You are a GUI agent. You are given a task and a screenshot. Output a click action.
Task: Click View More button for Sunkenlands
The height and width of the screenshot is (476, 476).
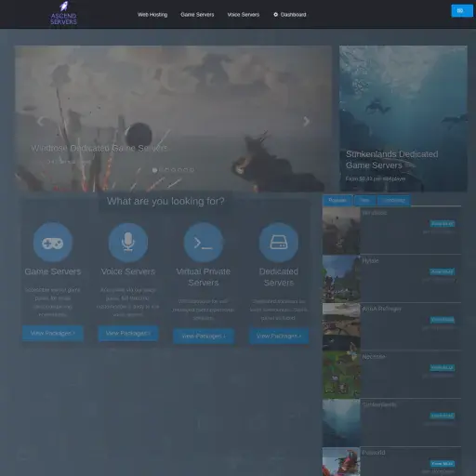[x=443, y=416]
